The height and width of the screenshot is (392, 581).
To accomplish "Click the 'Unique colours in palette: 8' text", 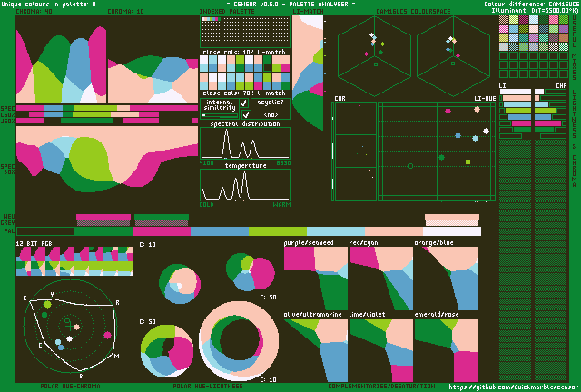I will coord(48,4).
